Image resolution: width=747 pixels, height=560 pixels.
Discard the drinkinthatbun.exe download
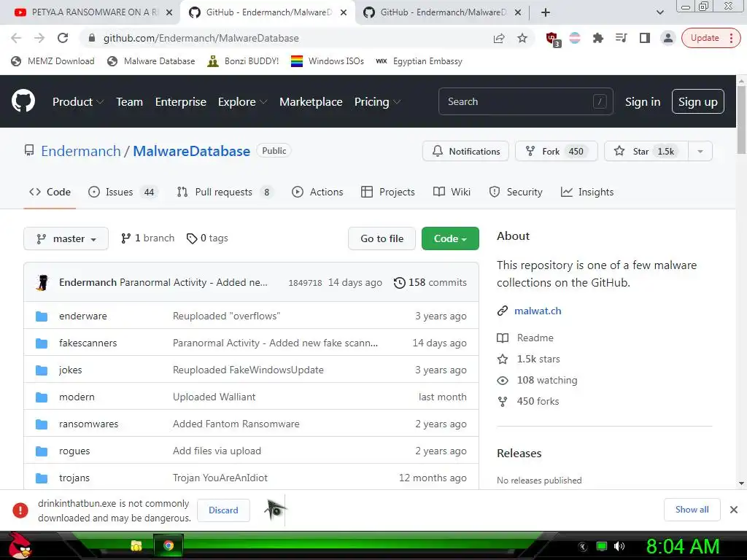(x=223, y=510)
